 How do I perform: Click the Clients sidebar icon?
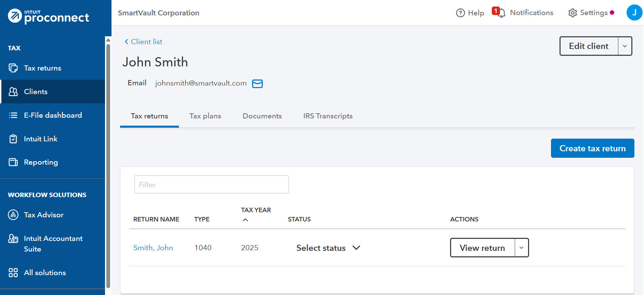13,92
